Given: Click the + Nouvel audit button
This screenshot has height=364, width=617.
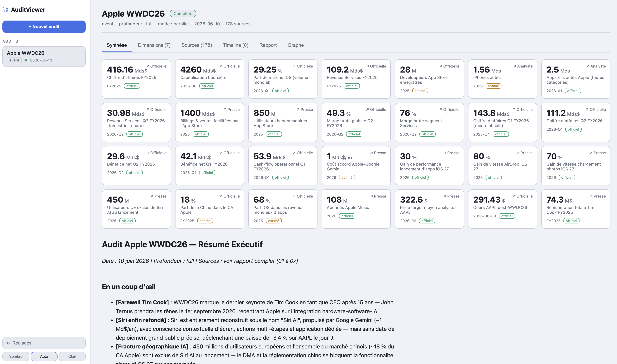Looking at the screenshot, I should [44, 26].
